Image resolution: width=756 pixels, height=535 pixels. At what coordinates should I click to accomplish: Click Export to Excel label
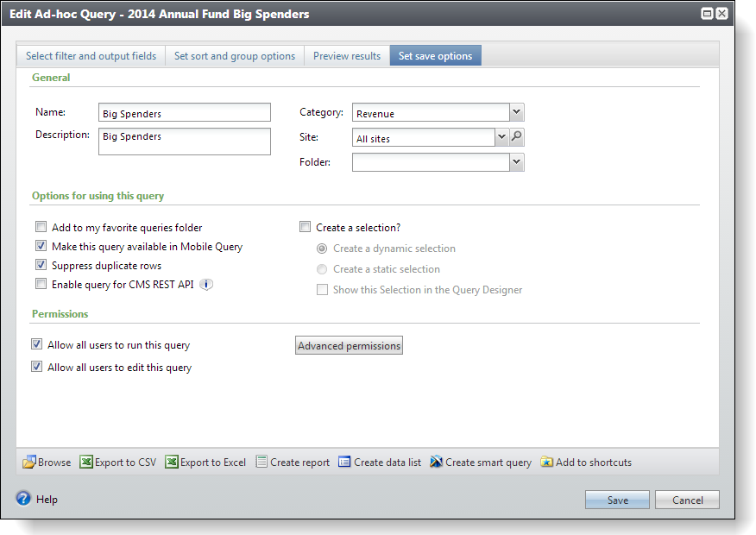(213, 463)
